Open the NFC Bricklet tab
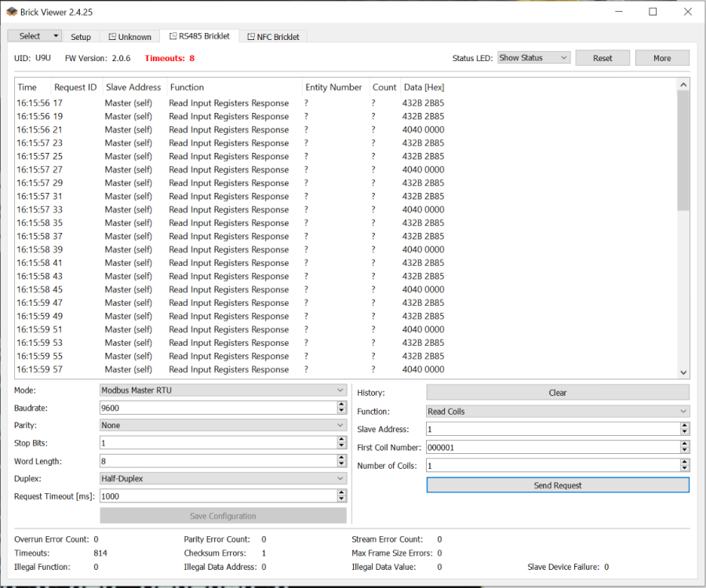This screenshot has width=706, height=588. (273, 37)
